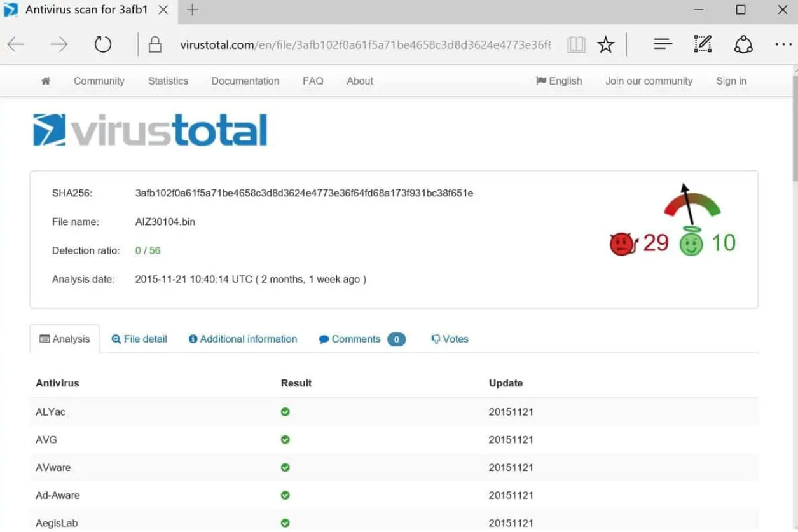The width and height of the screenshot is (798, 532).
Task: Click the red devil malicious vote icon
Action: (x=623, y=244)
